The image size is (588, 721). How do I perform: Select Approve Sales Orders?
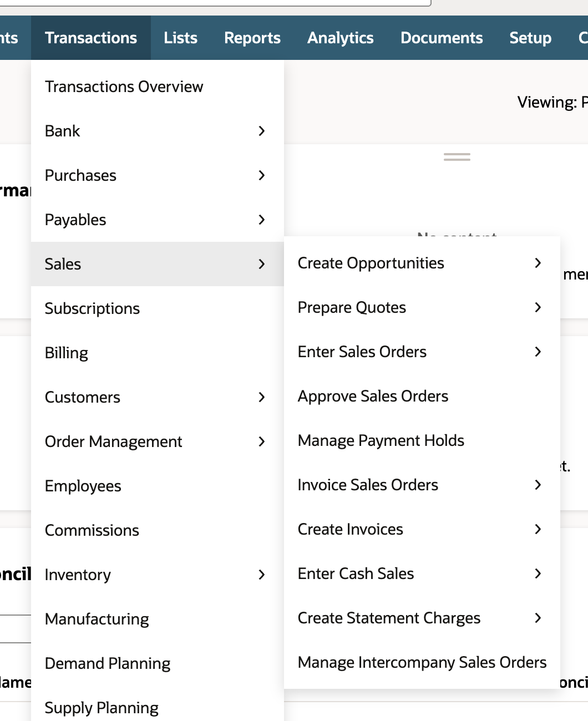(422, 396)
